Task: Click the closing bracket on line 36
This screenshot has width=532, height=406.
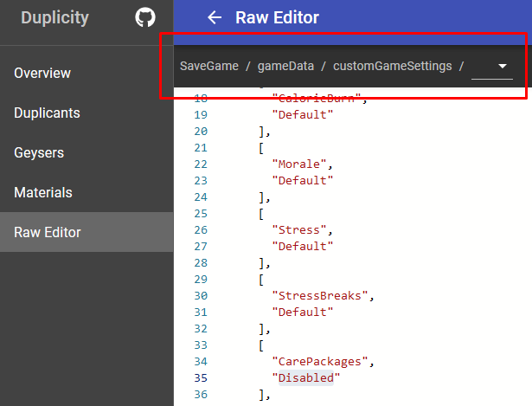Action: (x=261, y=395)
